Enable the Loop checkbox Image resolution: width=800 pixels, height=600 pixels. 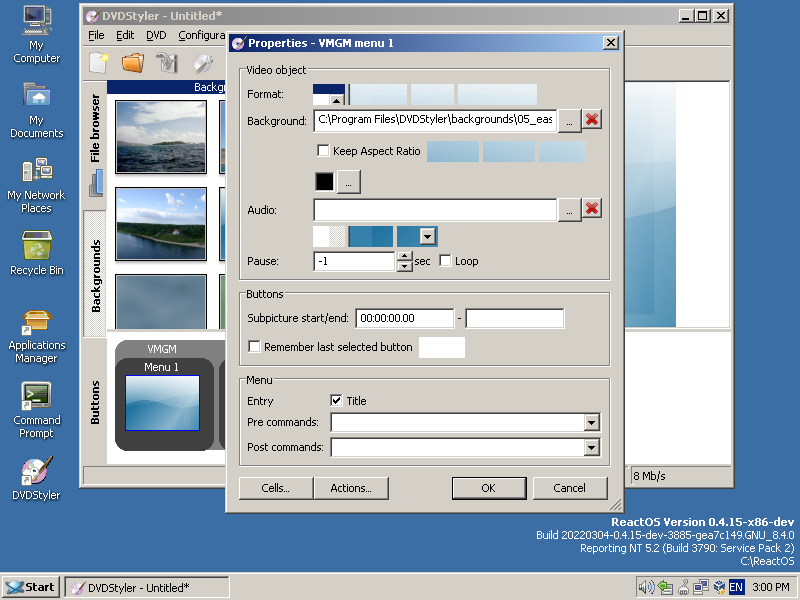[x=445, y=261]
